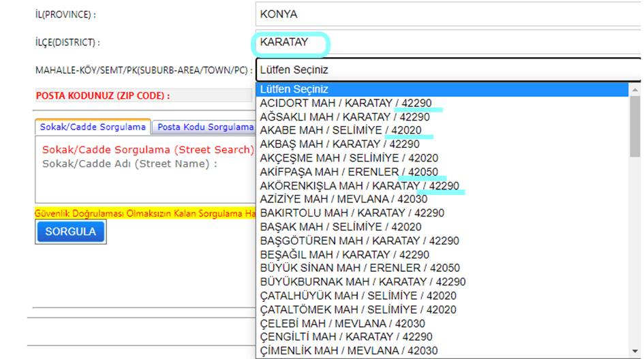The height and width of the screenshot is (359, 644).
Task: Choose AKÖRENKIŞLA MAH / KARATAY option
Action: [359, 186]
